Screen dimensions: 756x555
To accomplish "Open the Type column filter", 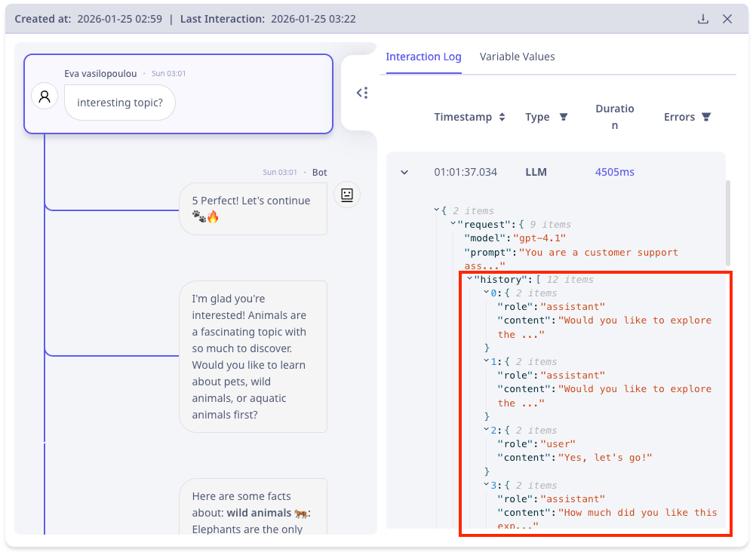I will (563, 117).
